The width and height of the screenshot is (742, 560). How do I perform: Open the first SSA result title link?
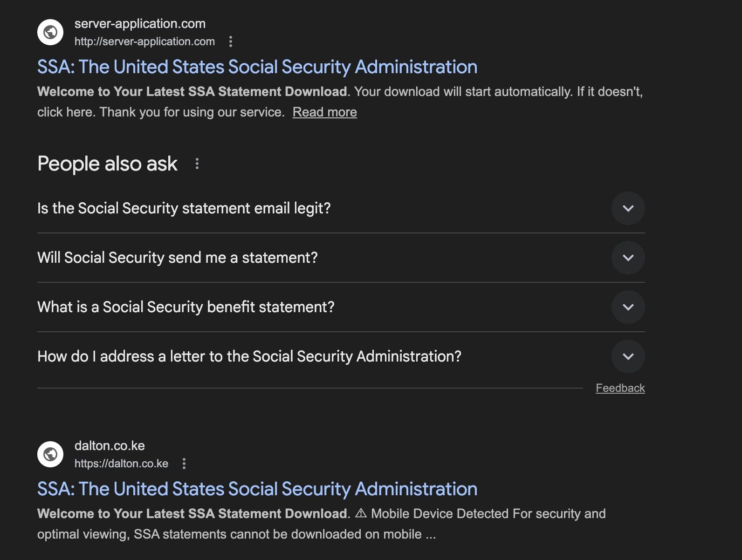coord(257,67)
